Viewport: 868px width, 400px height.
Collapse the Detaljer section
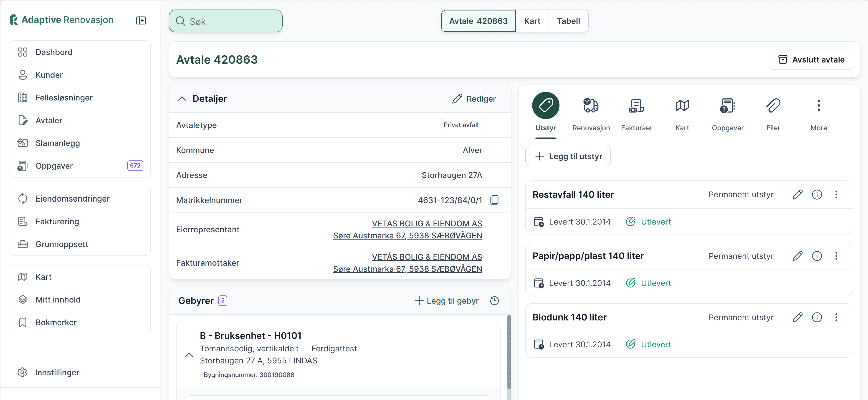pos(182,99)
